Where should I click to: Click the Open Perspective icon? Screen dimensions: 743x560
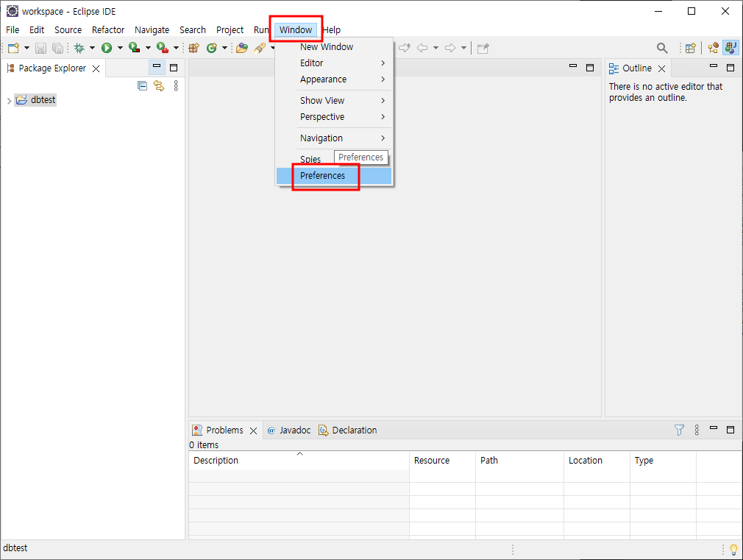[691, 48]
